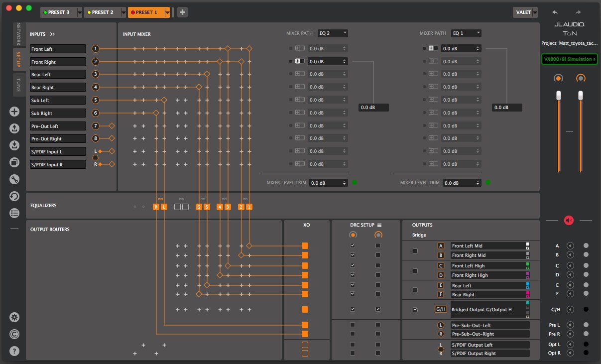
Task: Select the orange equalizer block labeled 1
Action: pyautogui.click(x=249, y=207)
